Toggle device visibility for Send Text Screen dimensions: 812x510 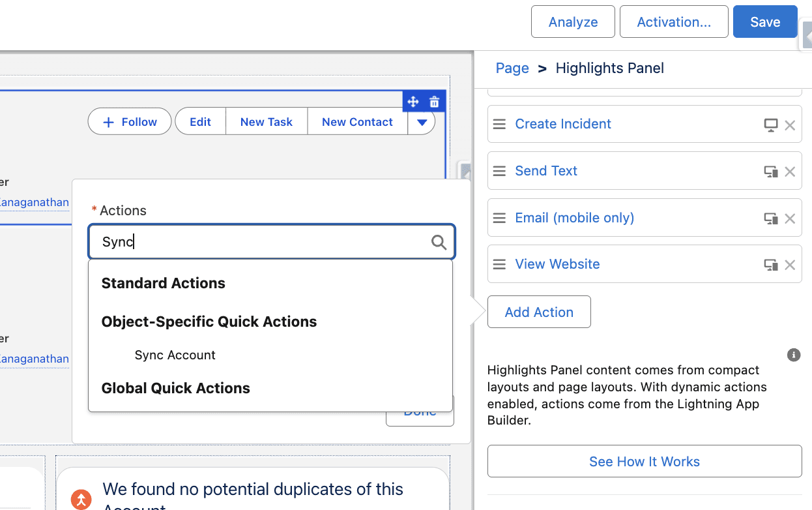pyautogui.click(x=770, y=171)
